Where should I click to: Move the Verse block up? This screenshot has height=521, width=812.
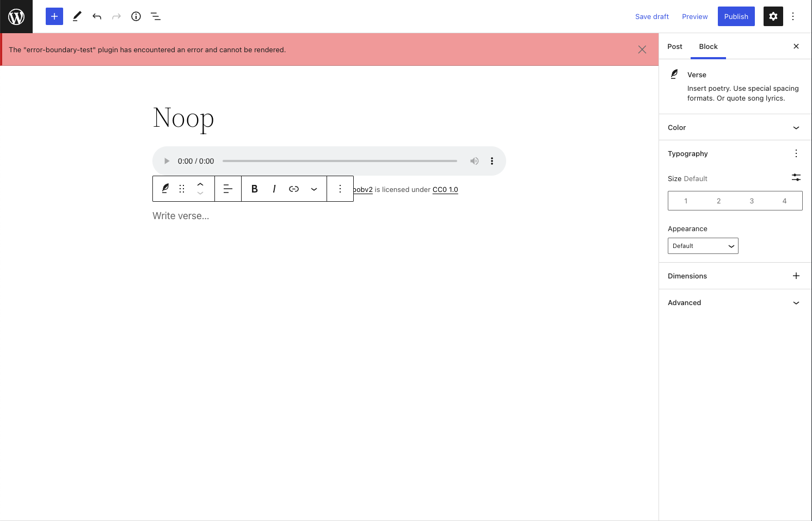[x=200, y=184]
